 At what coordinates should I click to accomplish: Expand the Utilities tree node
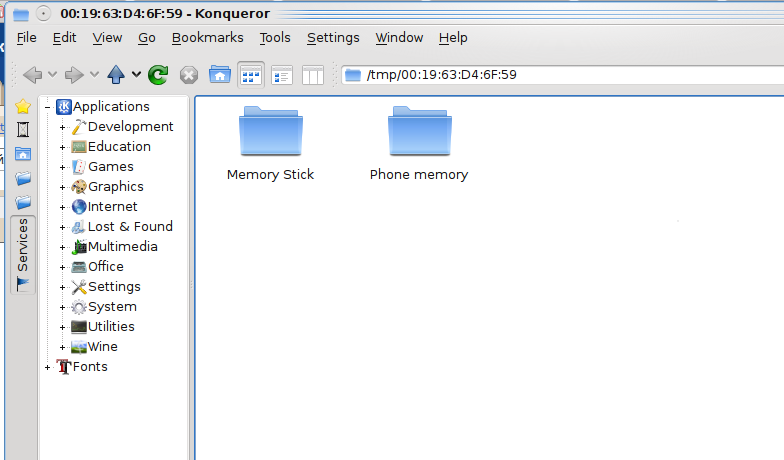click(62, 327)
